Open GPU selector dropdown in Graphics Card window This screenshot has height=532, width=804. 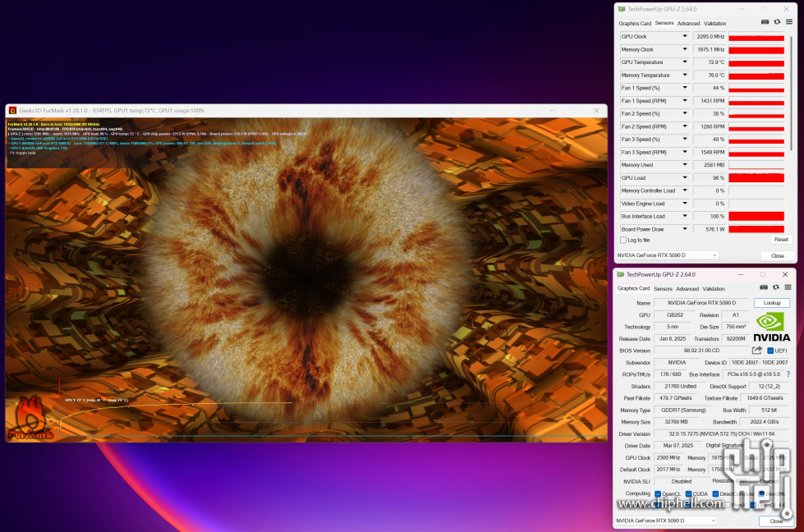tap(666, 521)
